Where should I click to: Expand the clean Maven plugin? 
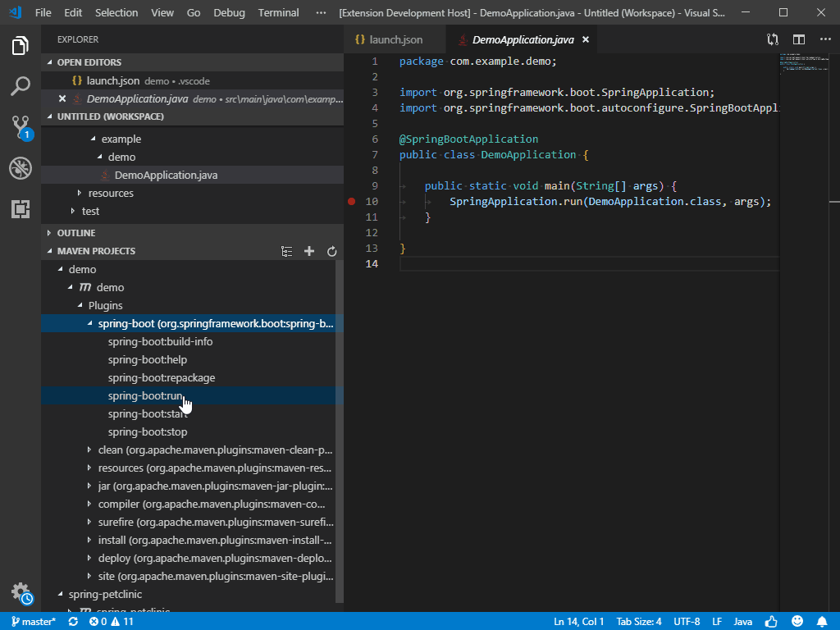tap(89, 450)
